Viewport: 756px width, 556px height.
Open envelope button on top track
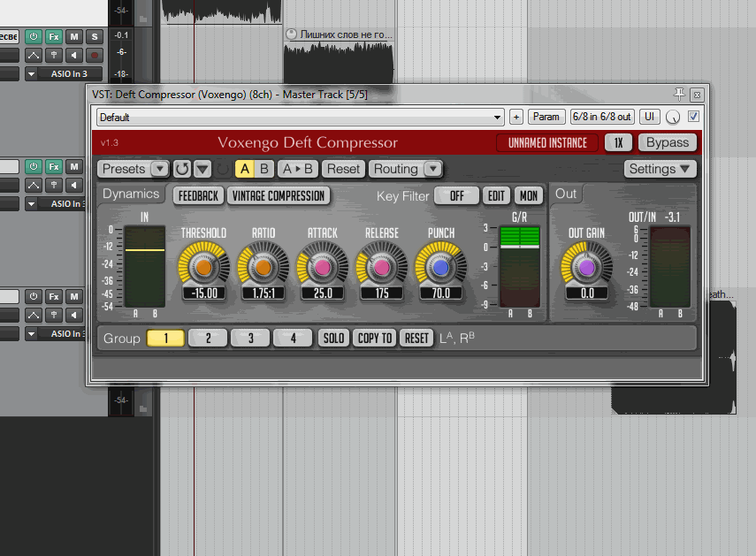(34, 55)
